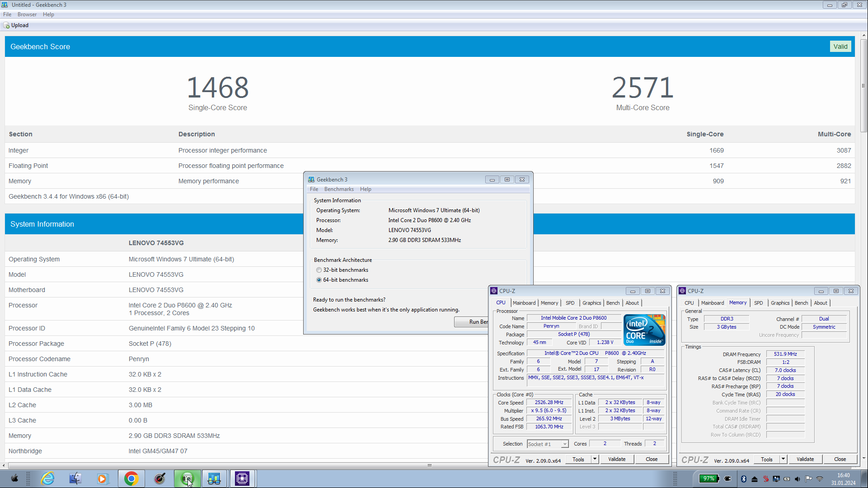Open the Tools dropdown arrow in the CPU-tab CPU-Z window

tap(595, 459)
